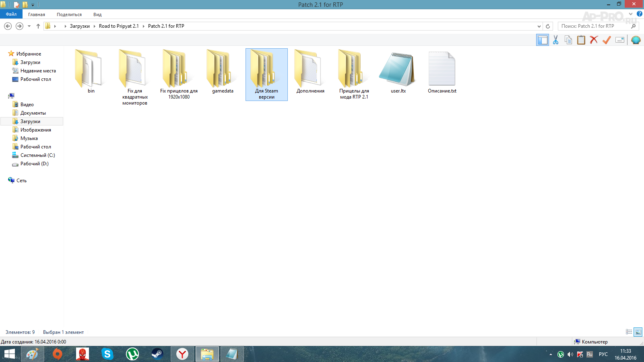This screenshot has width=644, height=362.
Task: Open Музыка in navigation pane
Action: [29, 138]
